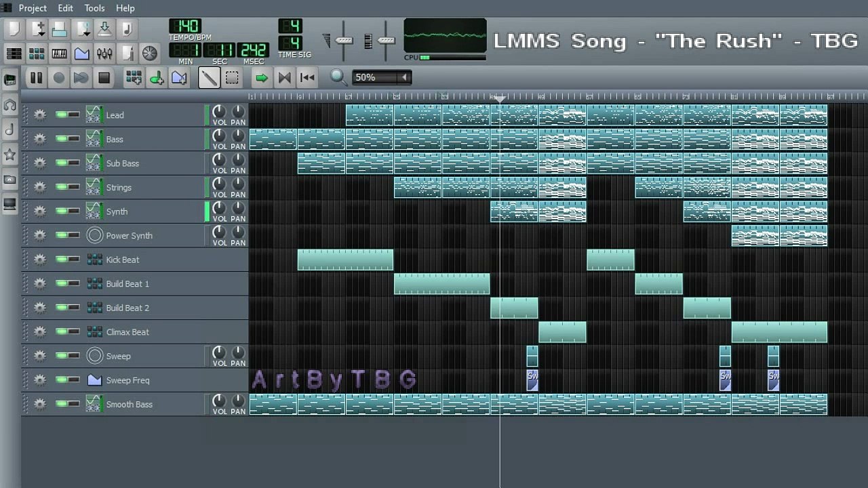Open the Power Synth instrument button
This screenshot has width=868, height=488.
tap(144, 235)
